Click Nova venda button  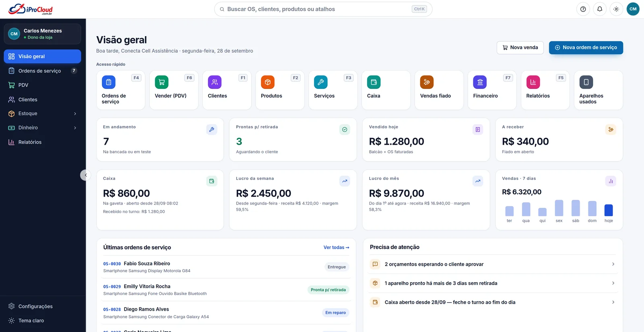[520, 47]
